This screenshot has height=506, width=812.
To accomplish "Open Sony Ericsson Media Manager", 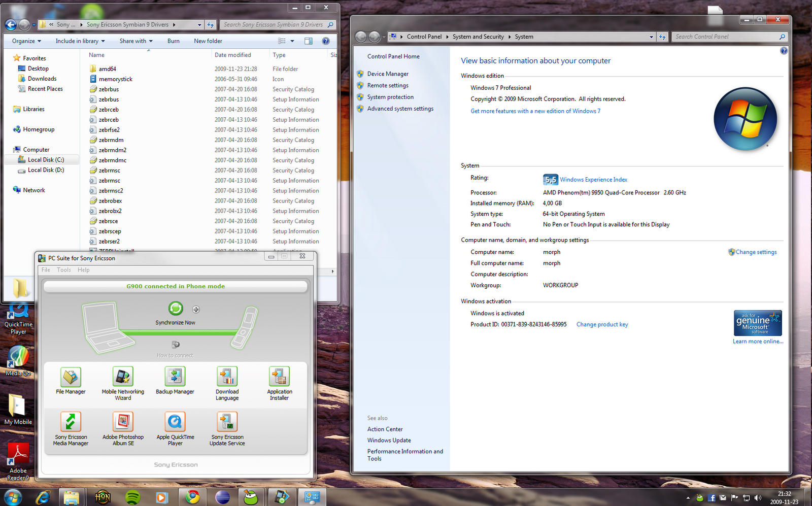I will 71,422.
